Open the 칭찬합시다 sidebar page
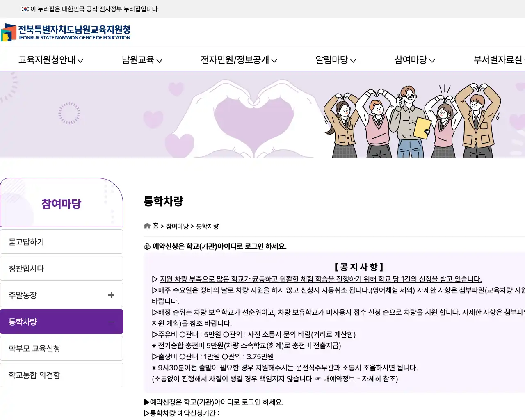 [62, 268]
